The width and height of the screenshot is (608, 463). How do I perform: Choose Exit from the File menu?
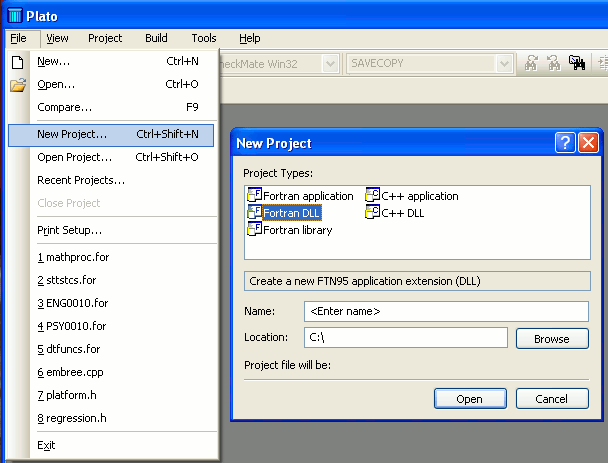click(x=111, y=445)
